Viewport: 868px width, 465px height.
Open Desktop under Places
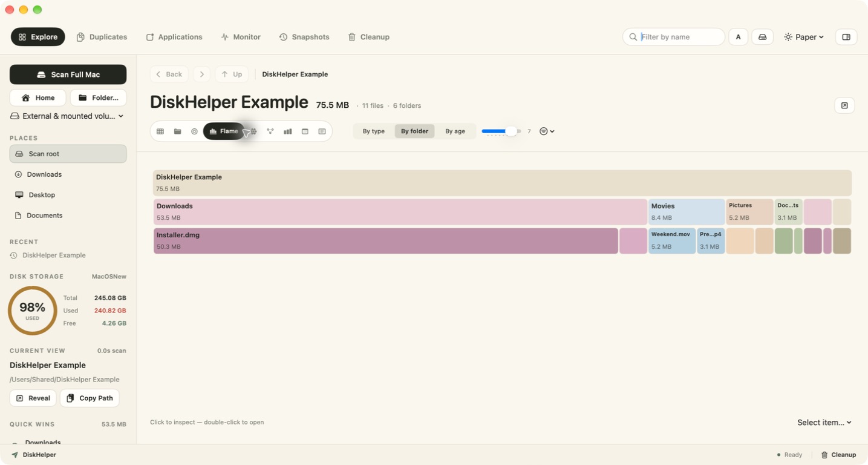[x=68, y=195]
